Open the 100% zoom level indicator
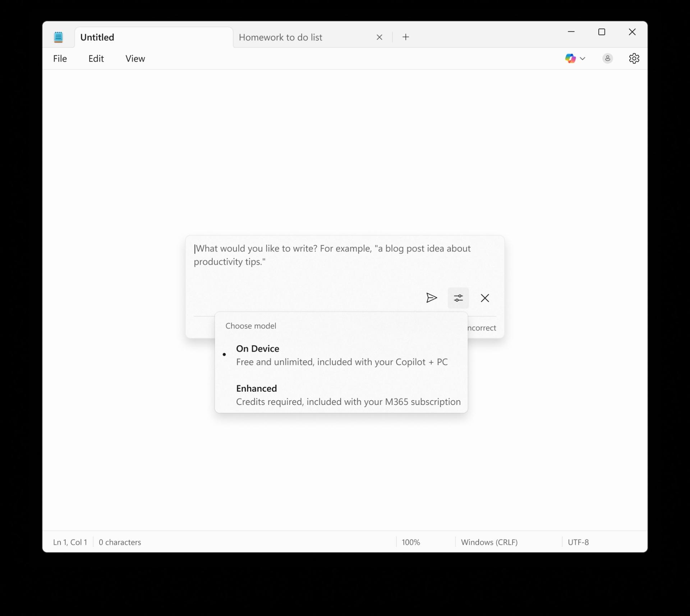Image resolution: width=690 pixels, height=616 pixels. (x=411, y=542)
